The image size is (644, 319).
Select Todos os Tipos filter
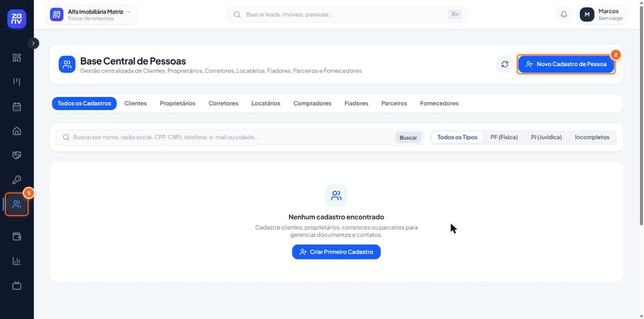tap(457, 137)
